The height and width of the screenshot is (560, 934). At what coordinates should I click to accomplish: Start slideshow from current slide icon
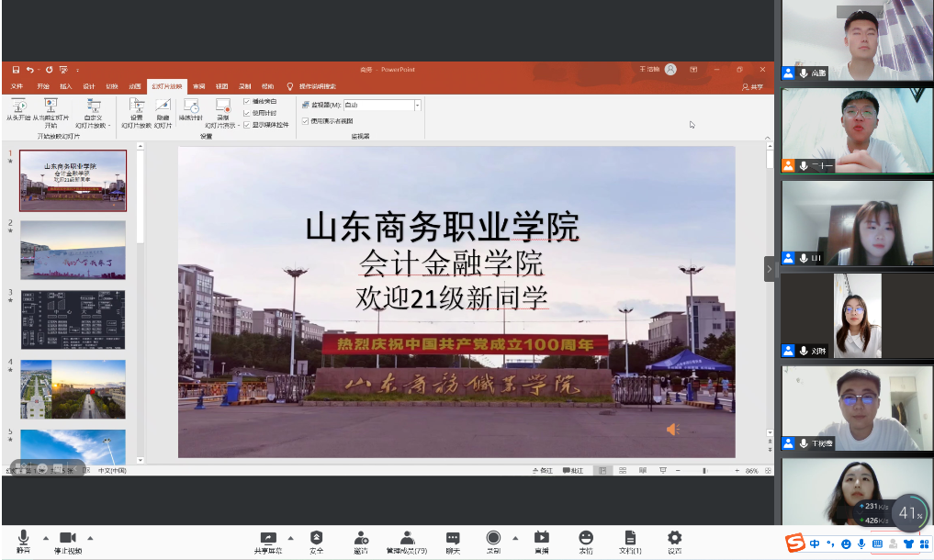(x=51, y=107)
